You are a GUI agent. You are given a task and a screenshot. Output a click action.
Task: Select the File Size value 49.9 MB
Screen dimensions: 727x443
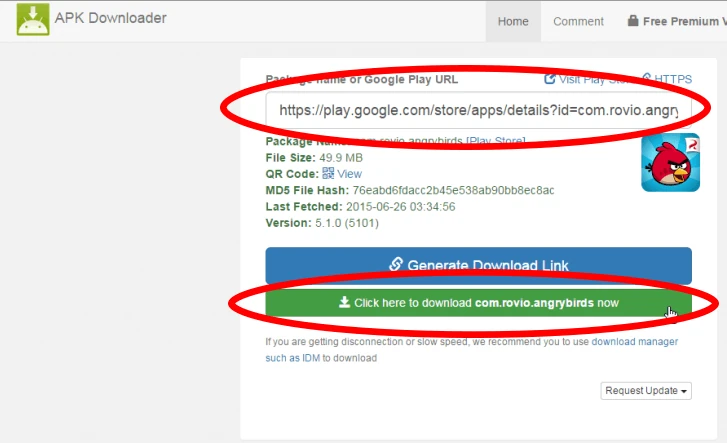coord(341,158)
